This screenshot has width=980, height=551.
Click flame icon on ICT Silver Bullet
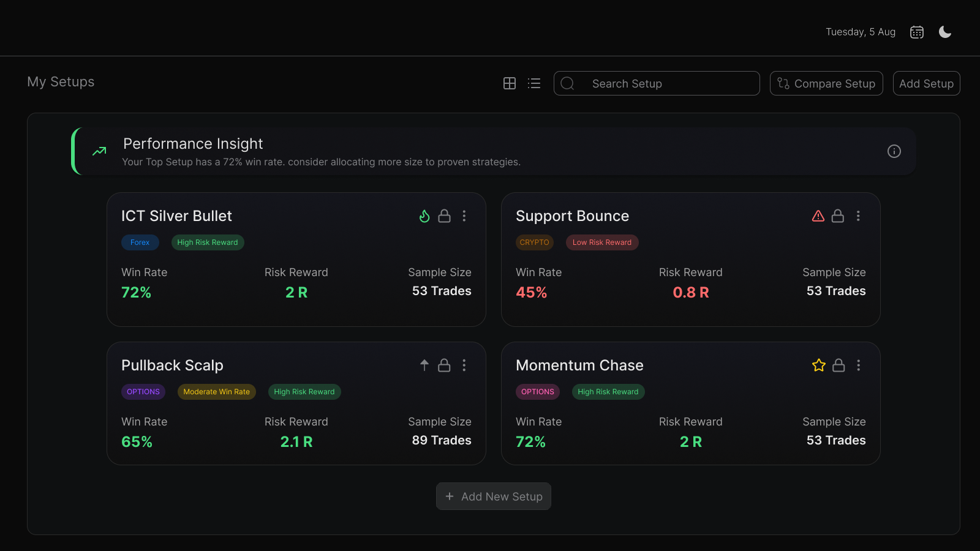click(x=424, y=216)
